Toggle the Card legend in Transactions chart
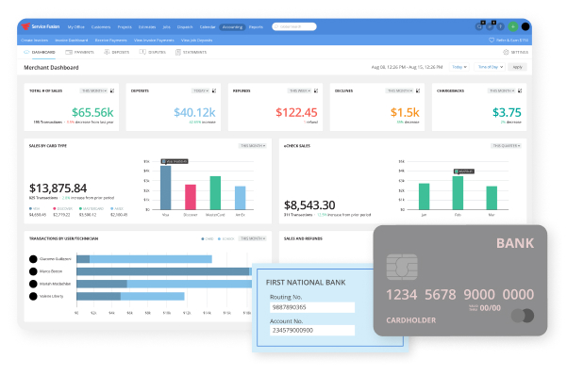The height and width of the screenshot is (392, 567). pyautogui.click(x=207, y=239)
